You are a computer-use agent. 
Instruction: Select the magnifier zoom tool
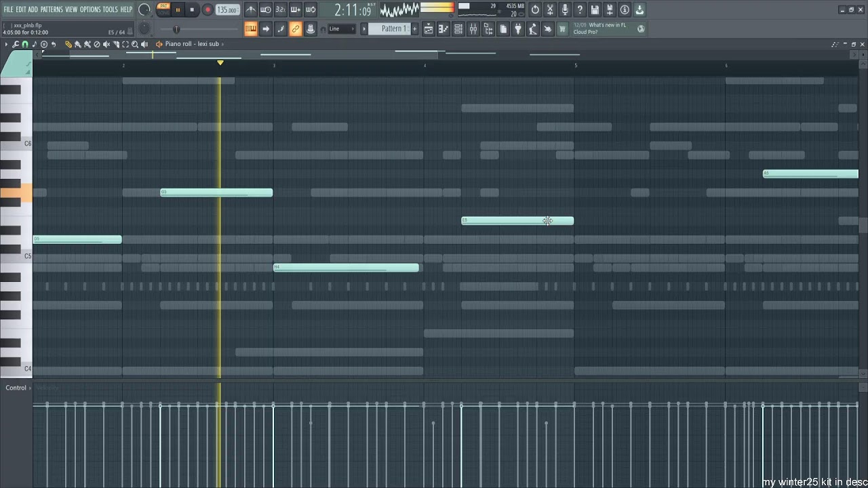pos(135,44)
